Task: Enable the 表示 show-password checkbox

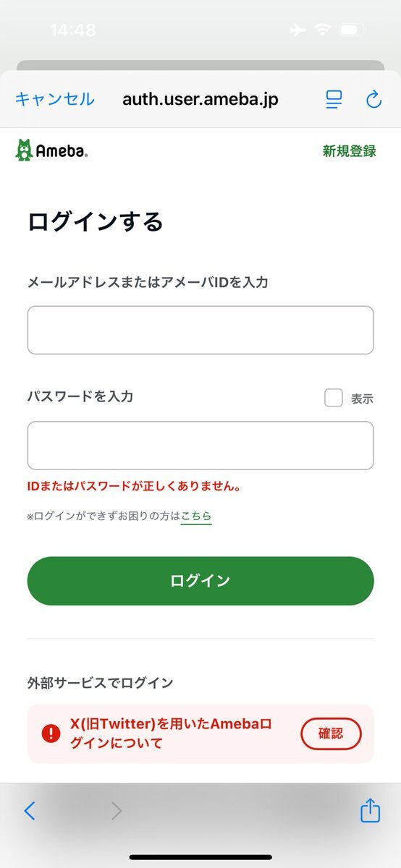Action: click(x=333, y=398)
